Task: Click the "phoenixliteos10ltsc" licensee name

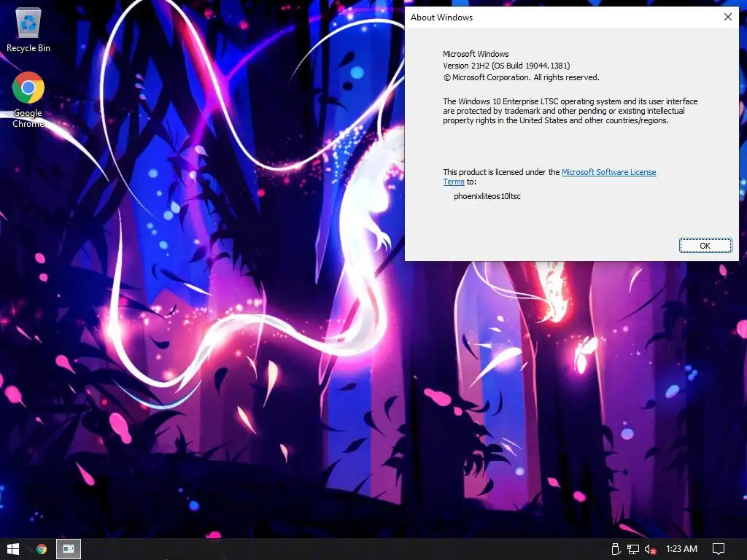Action: tap(487, 196)
